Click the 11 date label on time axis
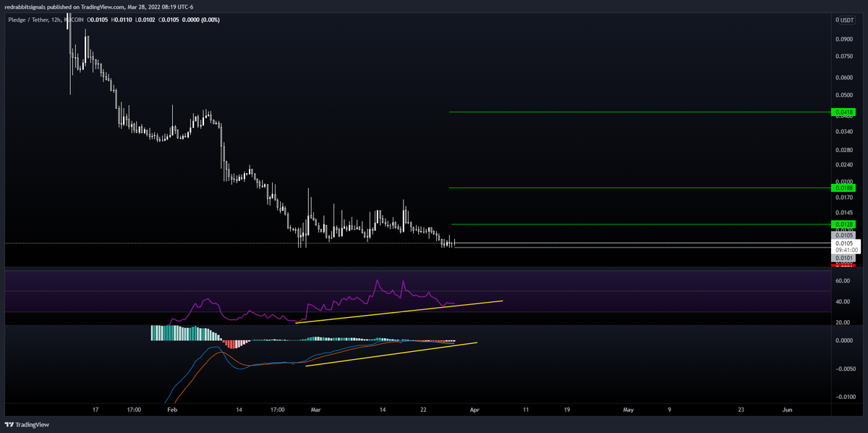Viewport: 868px width, 433px height. tap(526, 409)
